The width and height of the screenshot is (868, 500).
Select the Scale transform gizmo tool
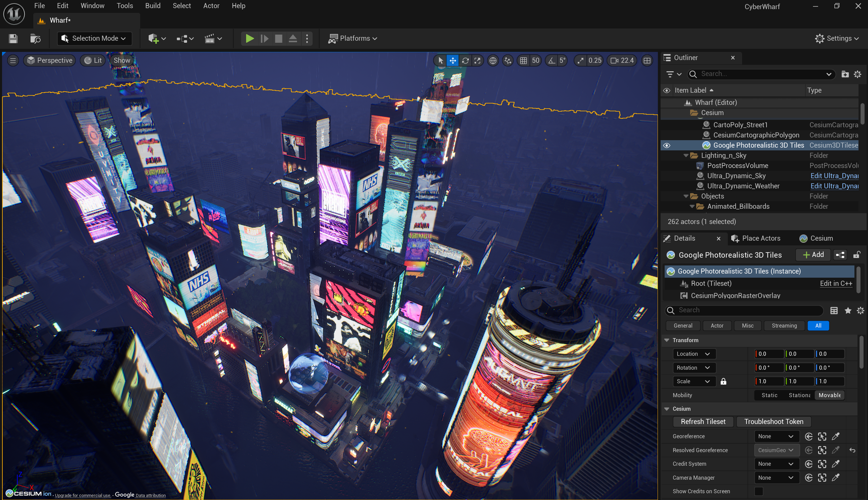click(x=478, y=60)
